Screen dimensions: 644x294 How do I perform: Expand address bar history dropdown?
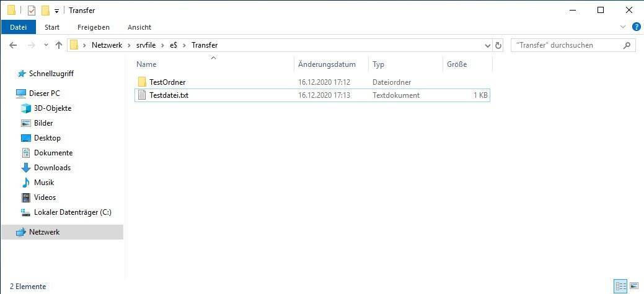[x=487, y=45]
